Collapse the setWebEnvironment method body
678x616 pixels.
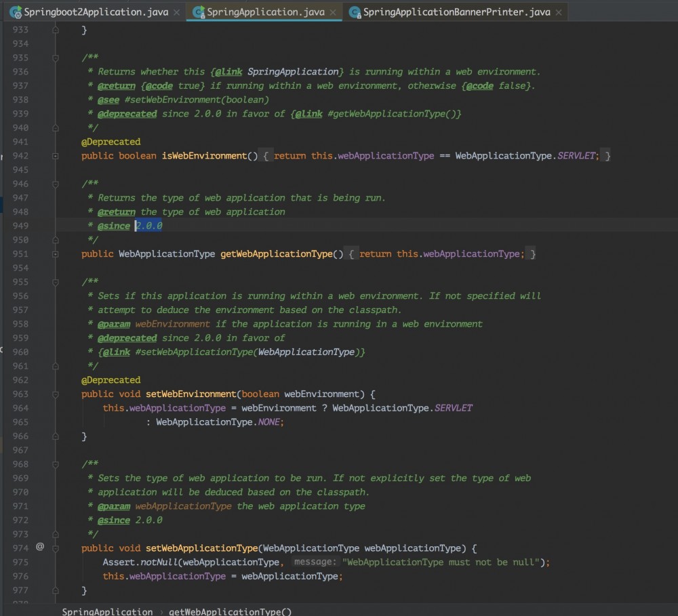click(x=55, y=394)
